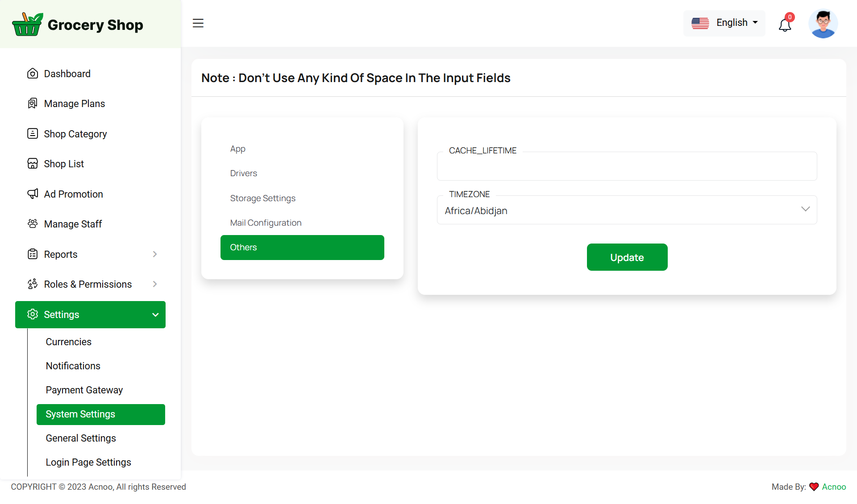
Task: Click the user profile avatar
Action: pyautogui.click(x=823, y=24)
